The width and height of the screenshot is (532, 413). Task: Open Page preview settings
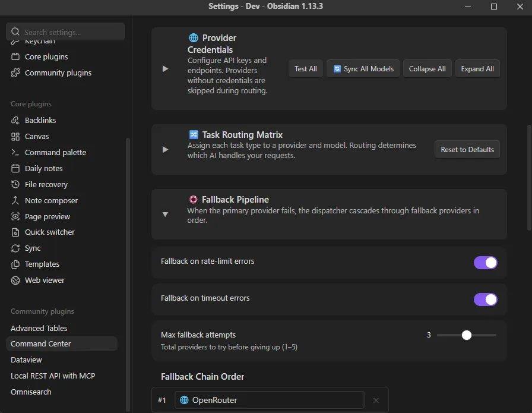[47, 216]
